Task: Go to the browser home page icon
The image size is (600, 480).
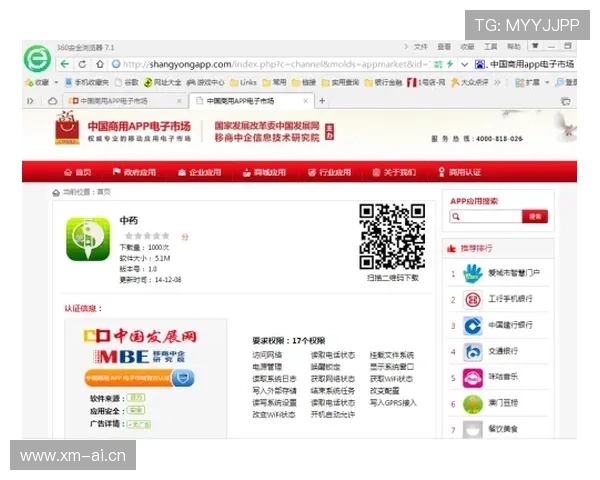Action: point(100,64)
